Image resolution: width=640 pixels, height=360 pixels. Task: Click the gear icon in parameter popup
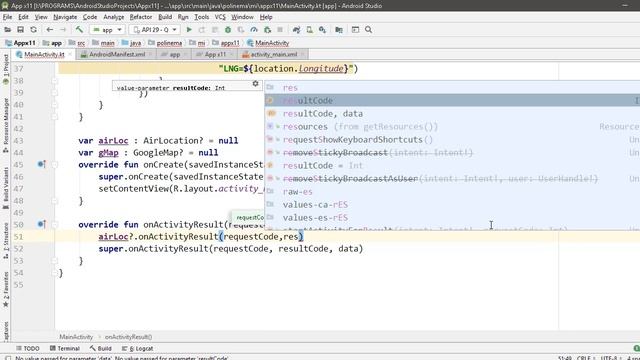(x=256, y=84)
